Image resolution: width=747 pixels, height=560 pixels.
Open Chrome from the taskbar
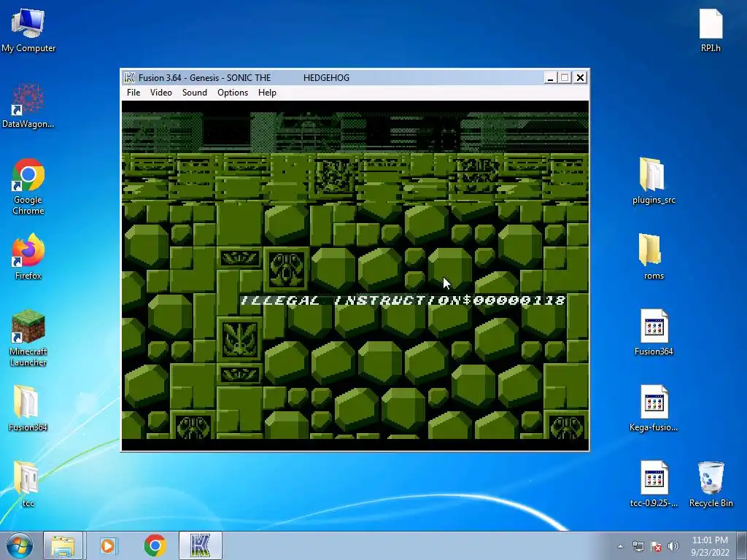155,545
